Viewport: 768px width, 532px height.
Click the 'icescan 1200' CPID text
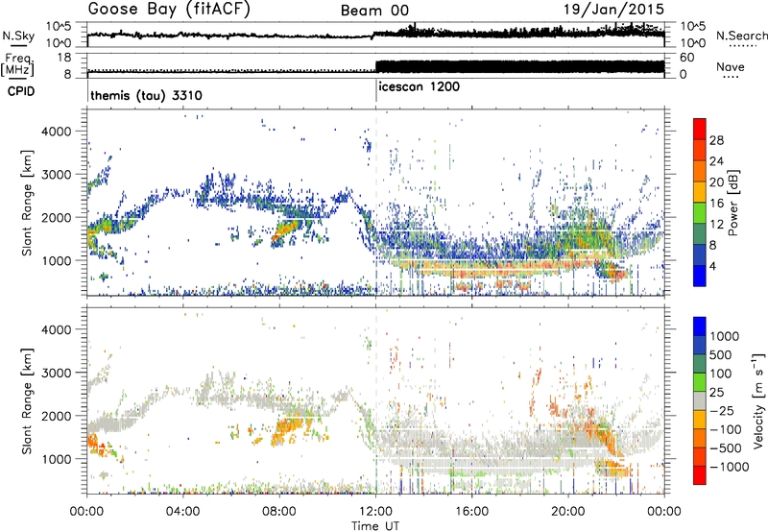click(420, 86)
